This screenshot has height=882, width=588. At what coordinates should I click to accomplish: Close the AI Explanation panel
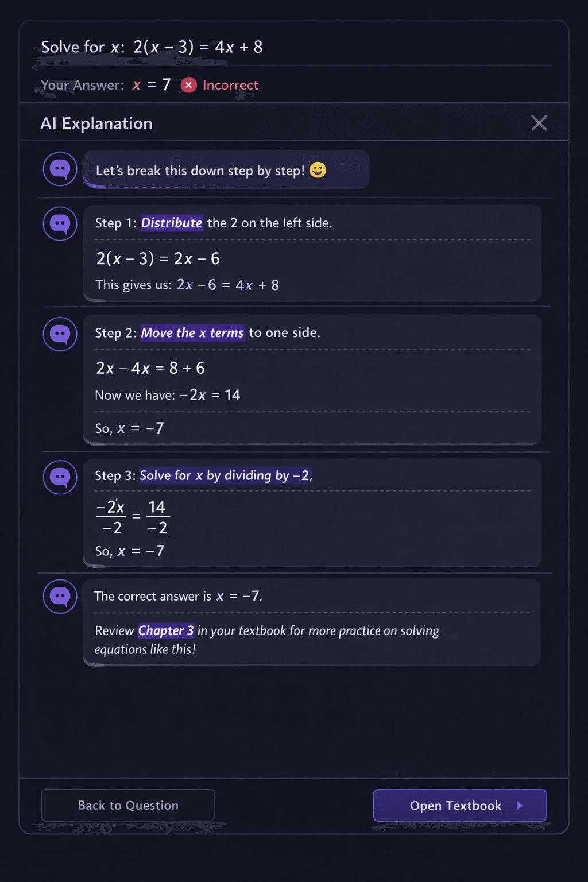(x=539, y=123)
